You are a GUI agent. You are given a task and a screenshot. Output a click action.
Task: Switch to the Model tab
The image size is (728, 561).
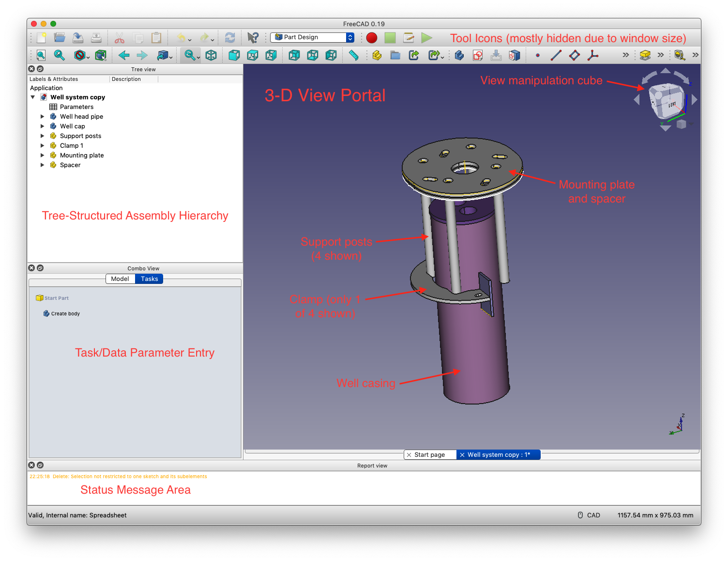tap(120, 279)
